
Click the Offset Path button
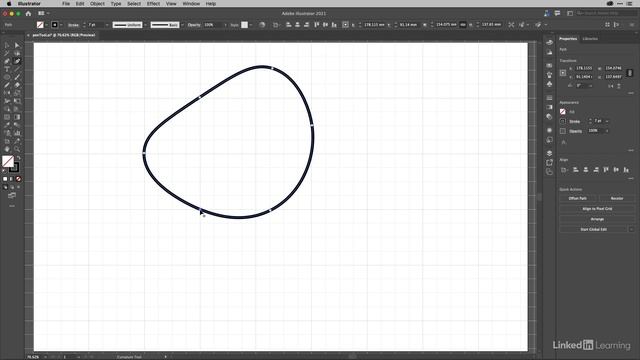577,198
